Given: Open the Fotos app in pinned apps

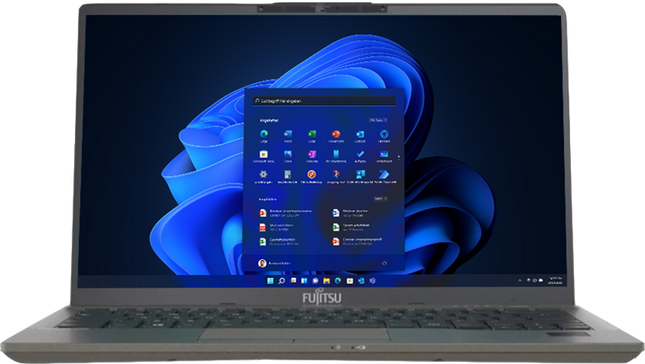Looking at the screenshot, I should [x=288, y=156].
